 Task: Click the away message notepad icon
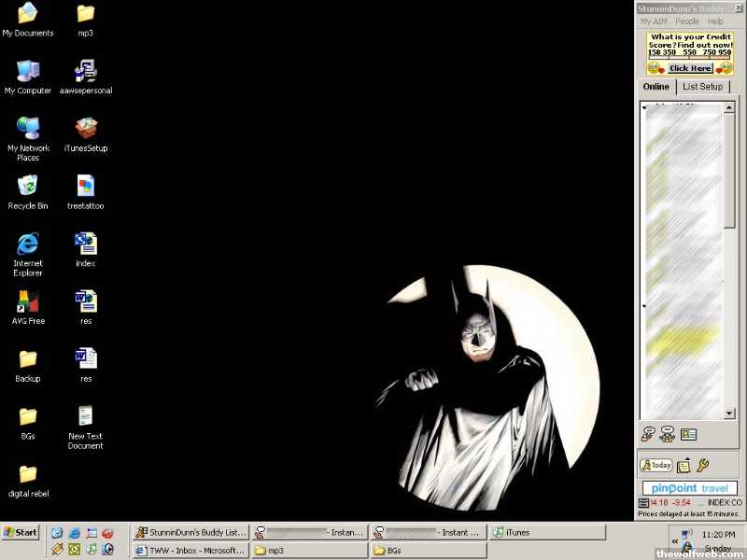pos(684,465)
